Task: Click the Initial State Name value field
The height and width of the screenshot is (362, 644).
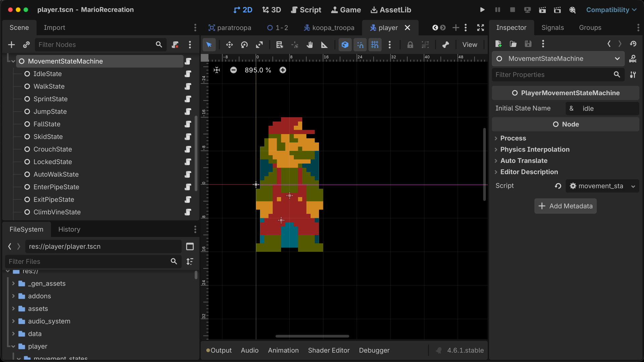Action: point(602,109)
